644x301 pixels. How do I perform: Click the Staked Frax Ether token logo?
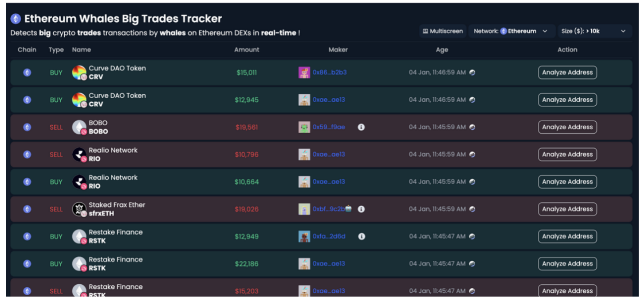[79, 209]
